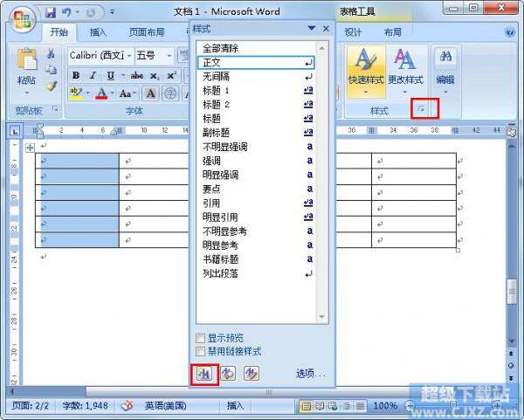
Task: Click the New Style button
Action: click(204, 374)
